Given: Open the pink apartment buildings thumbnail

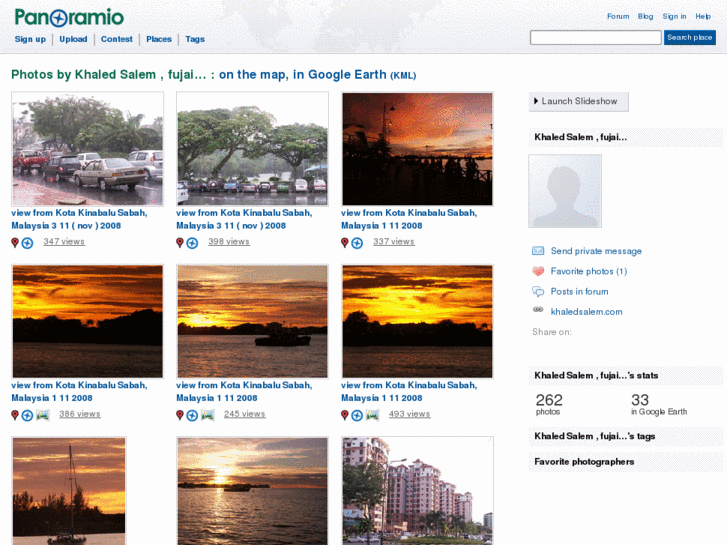Looking at the screenshot, I should pos(417,491).
